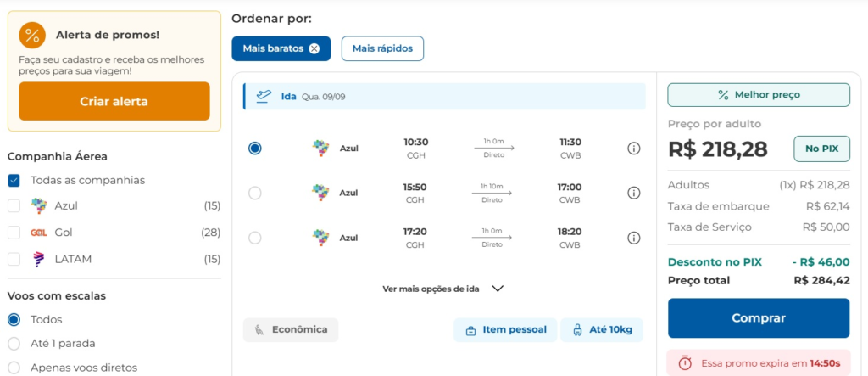Image resolution: width=868 pixels, height=376 pixels.
Task: Click the Gol airline logo
Action: (39, 233)
